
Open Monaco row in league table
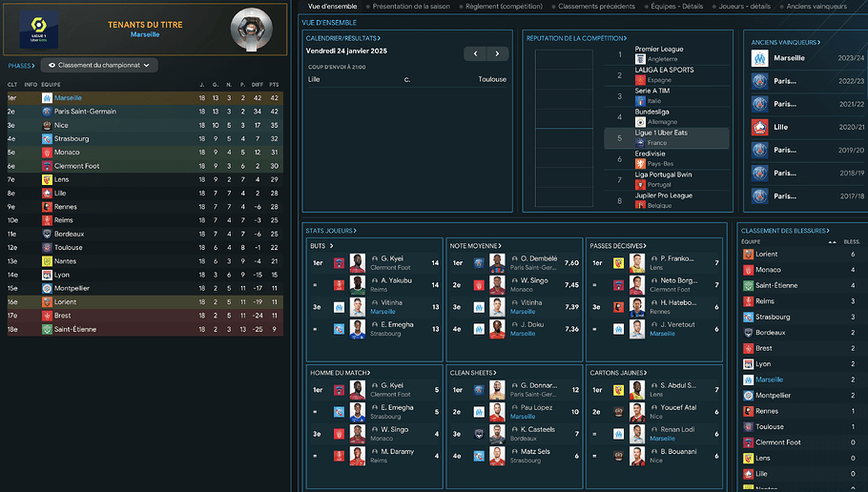(x=145, y=153)
